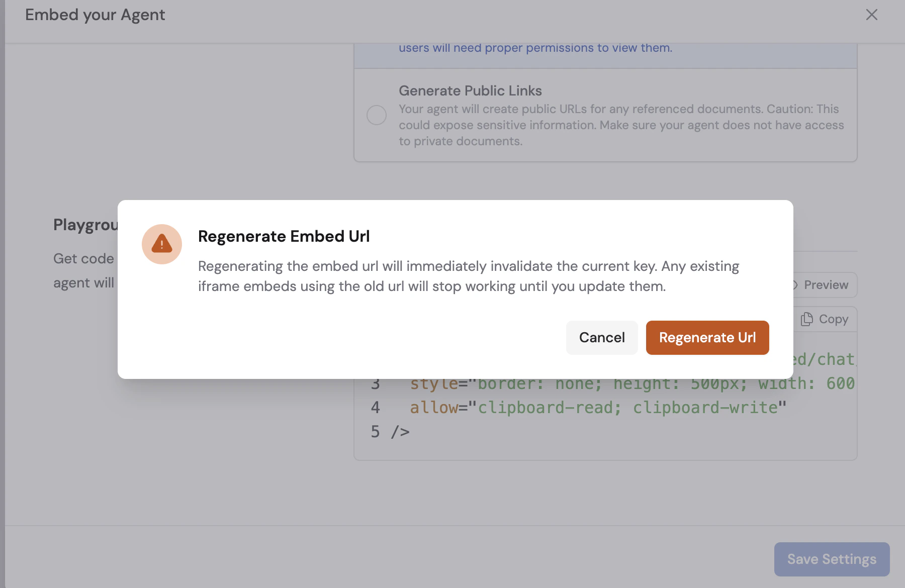Click the closing iframe tag on line 5
Viewport: 905px width, 588px height.
coord(401,431)
